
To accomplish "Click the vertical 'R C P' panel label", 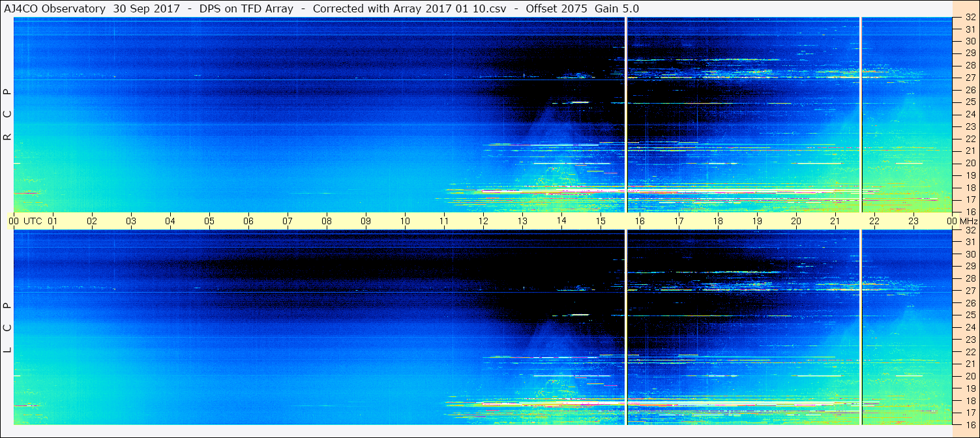I will 7,115.
